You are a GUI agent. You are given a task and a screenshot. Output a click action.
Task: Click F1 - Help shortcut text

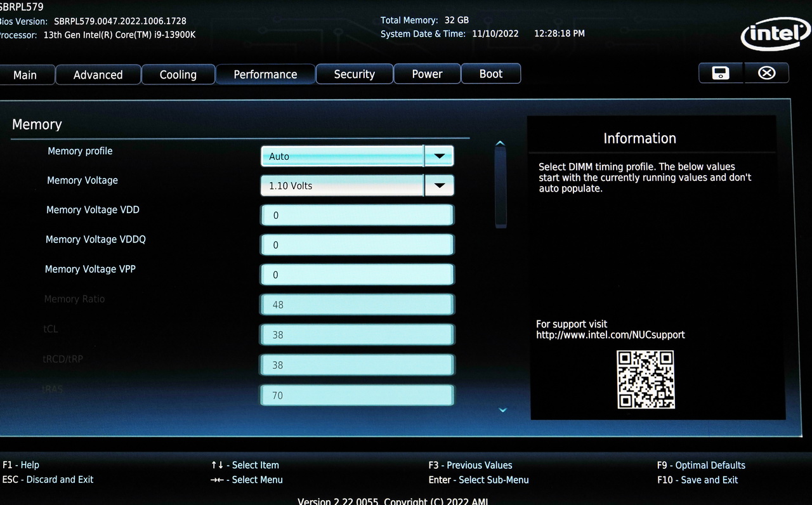tap(21, 465)
